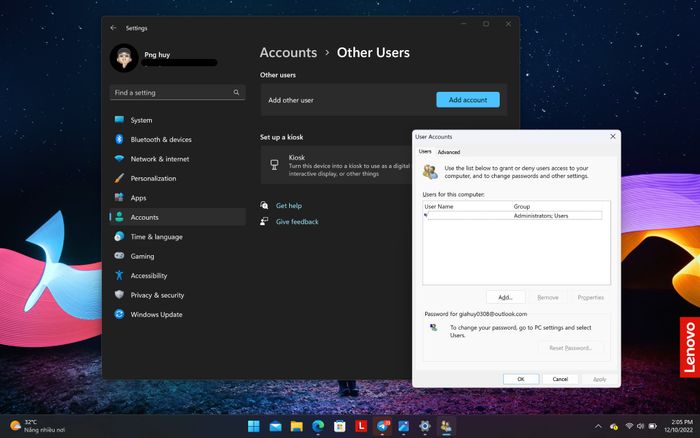Open Accessibility settings
The height and width of the screenshot is (438, 700).
pyautogui.click(x=148, y=276)
